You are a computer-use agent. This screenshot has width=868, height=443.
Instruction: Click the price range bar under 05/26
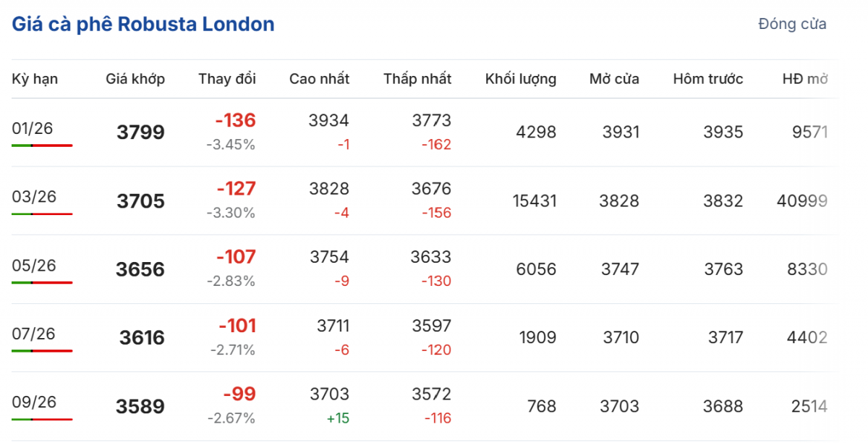coord(42,282)
